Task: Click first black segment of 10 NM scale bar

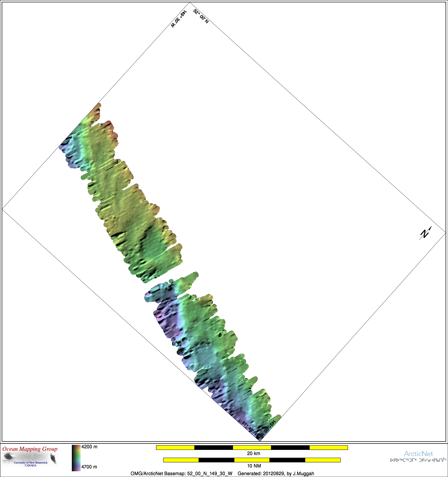Action: pyautogui.click(x=216, y=460)
